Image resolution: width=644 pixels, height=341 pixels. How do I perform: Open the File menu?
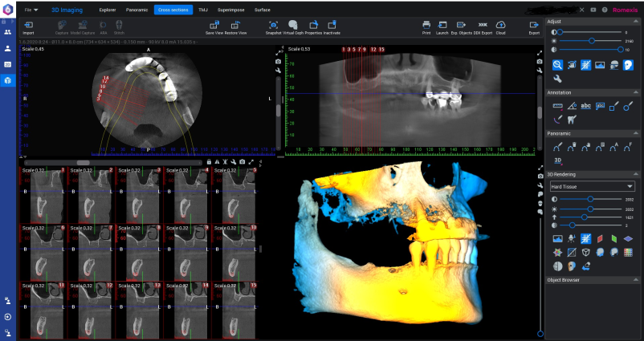pos(31,10)
